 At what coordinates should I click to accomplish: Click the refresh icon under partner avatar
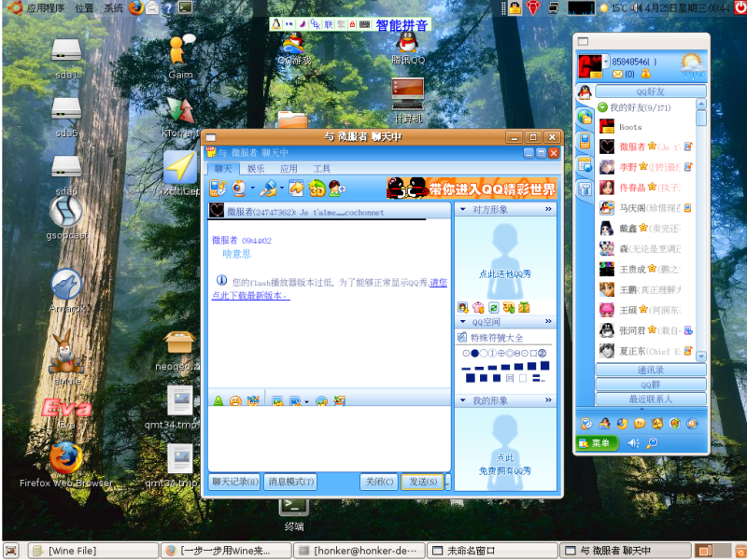point(494,308)
